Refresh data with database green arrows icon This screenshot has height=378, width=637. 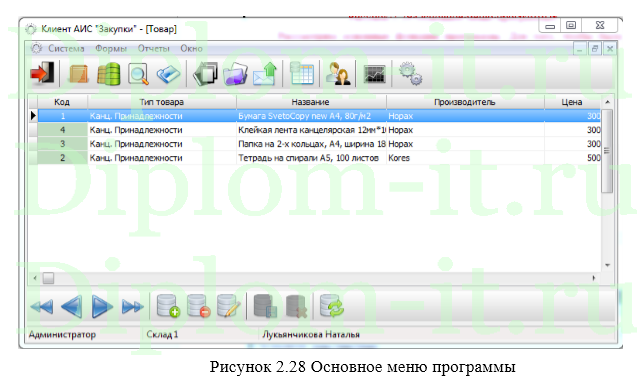coord(332,306)
